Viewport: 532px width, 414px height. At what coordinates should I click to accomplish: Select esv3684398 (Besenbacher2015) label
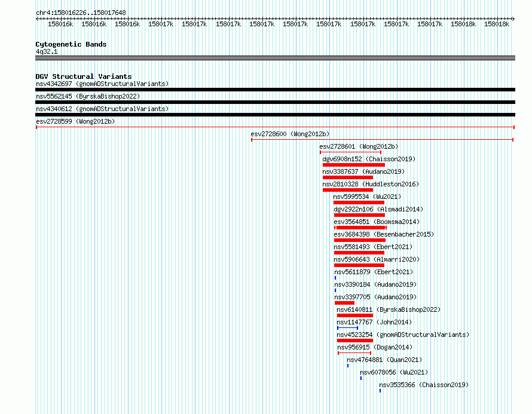pyautogui.click(x=384, y=234)
